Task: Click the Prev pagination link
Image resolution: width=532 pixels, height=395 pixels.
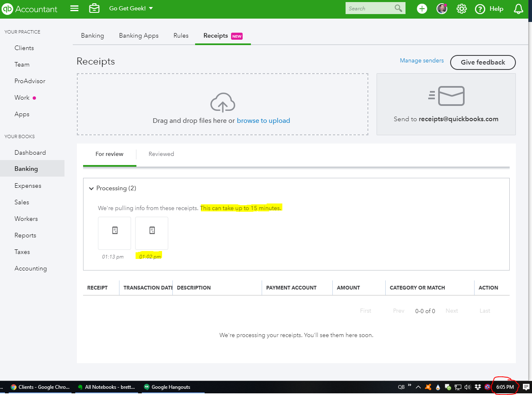Action: (399, 311)
